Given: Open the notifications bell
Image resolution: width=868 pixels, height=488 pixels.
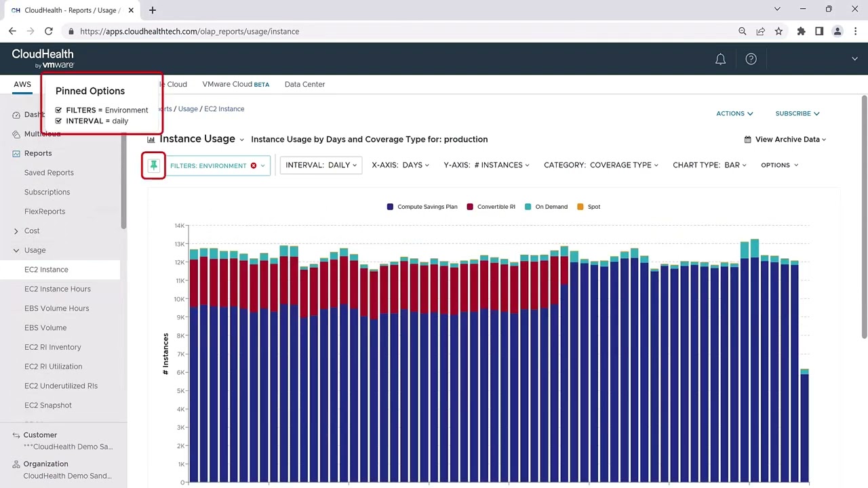Looking at the screenshot, I should tap(721, 59).
